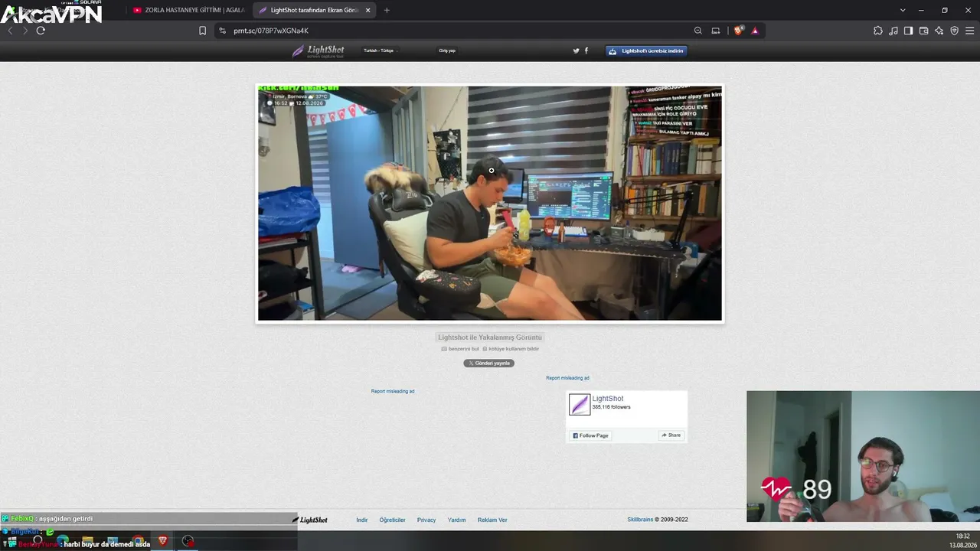The width and height of the screenshot is (980, 551).
Task: Click the Facebook Follow Page button
Action: click(x=590, y=435)
